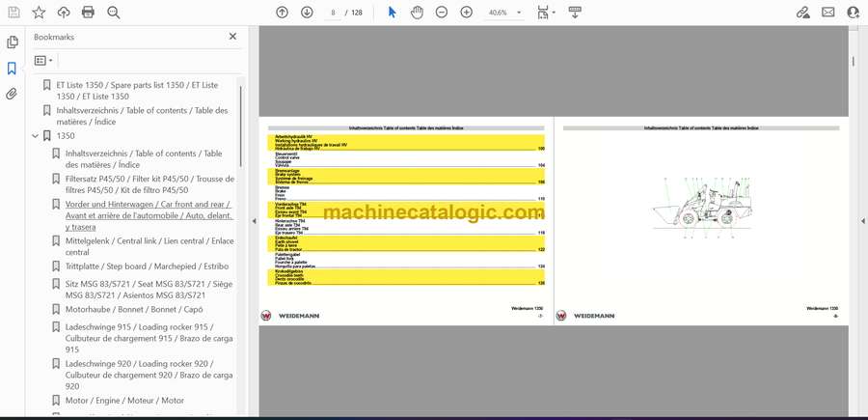
Task: Click the share link icon
Action: coord(802,13)
